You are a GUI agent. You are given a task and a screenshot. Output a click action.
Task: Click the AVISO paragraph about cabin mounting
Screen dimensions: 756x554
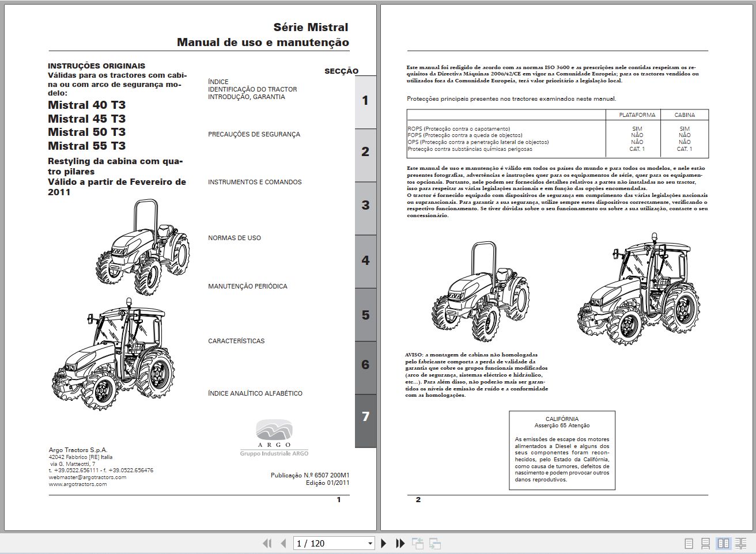point(477,375)
